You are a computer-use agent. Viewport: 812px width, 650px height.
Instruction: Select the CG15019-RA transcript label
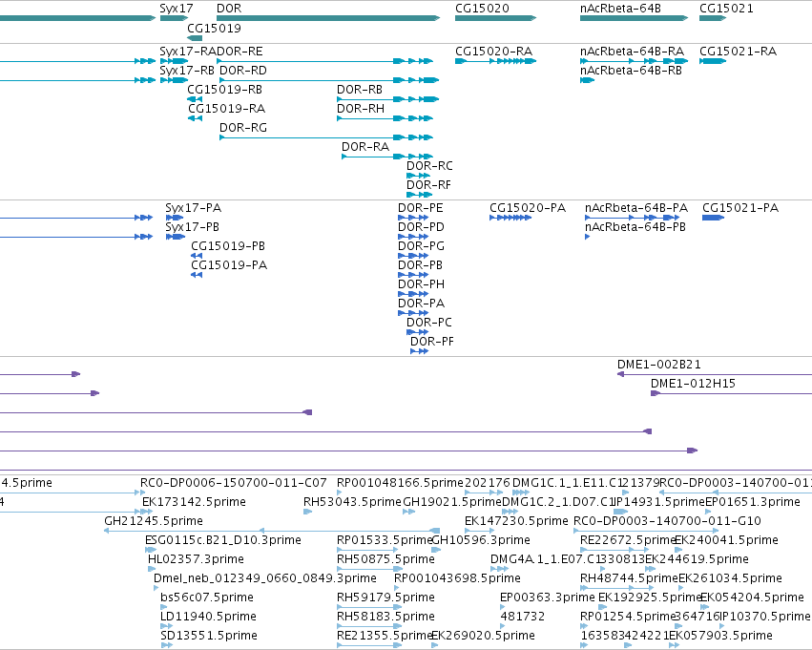(x=227, y=109)
